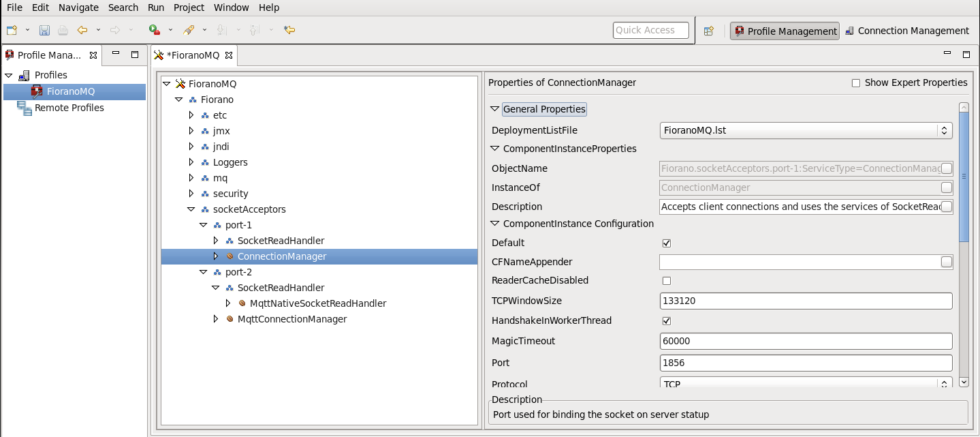Close the *FioranoMQ editor tab
This screenshot has height=437, width=980.
coord(229,55)
